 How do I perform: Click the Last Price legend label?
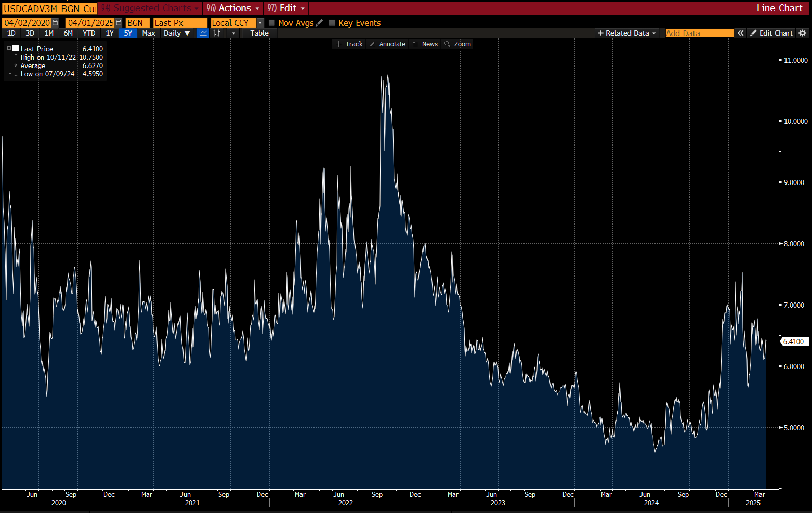pyautogui.click(x=37, y=49)
